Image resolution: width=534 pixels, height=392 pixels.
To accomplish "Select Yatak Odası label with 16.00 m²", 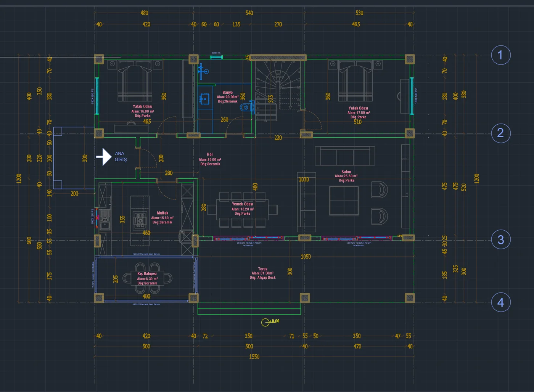I will point(143,111).
